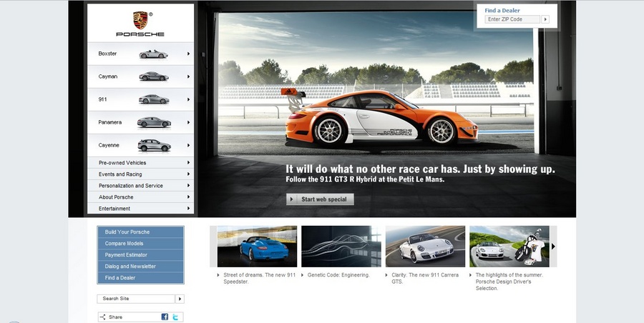Open the Events and Racing menu

pyautogui.click(x=120, y=174)
